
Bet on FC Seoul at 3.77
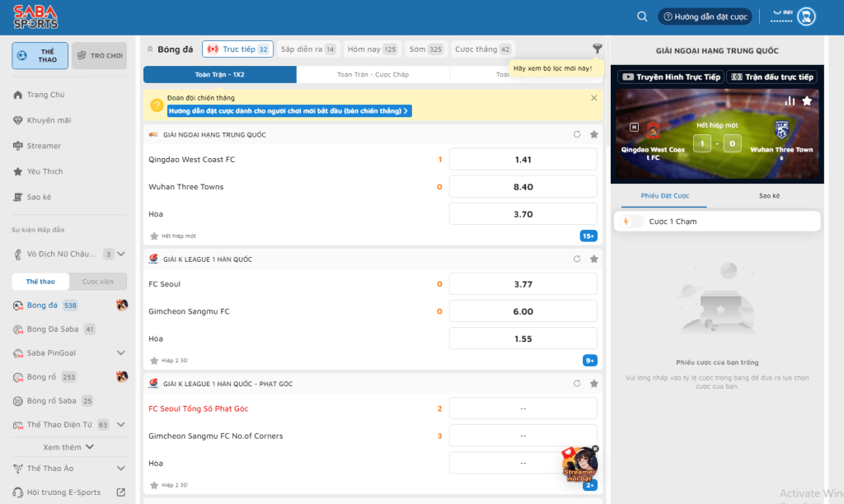click(x=523, y=284)
